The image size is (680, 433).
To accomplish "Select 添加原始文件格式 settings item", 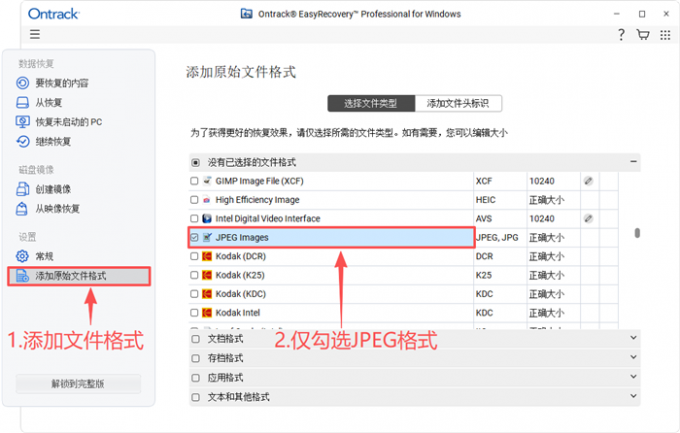I will (x=79, y=276).
